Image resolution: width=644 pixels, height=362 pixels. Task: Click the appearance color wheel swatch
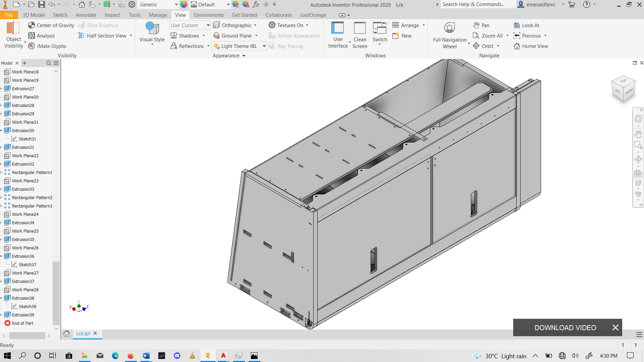click(184, 4)
